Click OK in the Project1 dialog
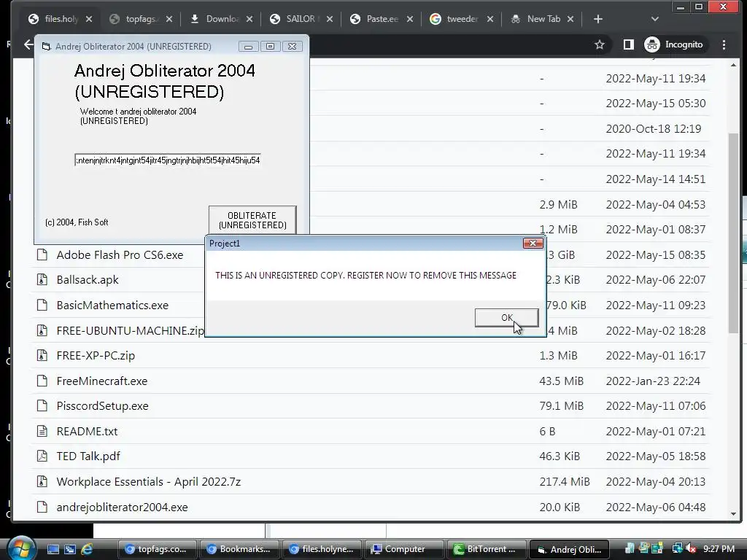 pos(506,318)
